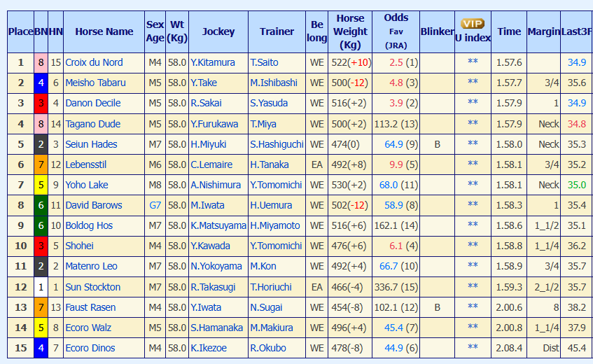Click the VIP badge icon in header
The image size is (593, 364).
coord(473,24)
